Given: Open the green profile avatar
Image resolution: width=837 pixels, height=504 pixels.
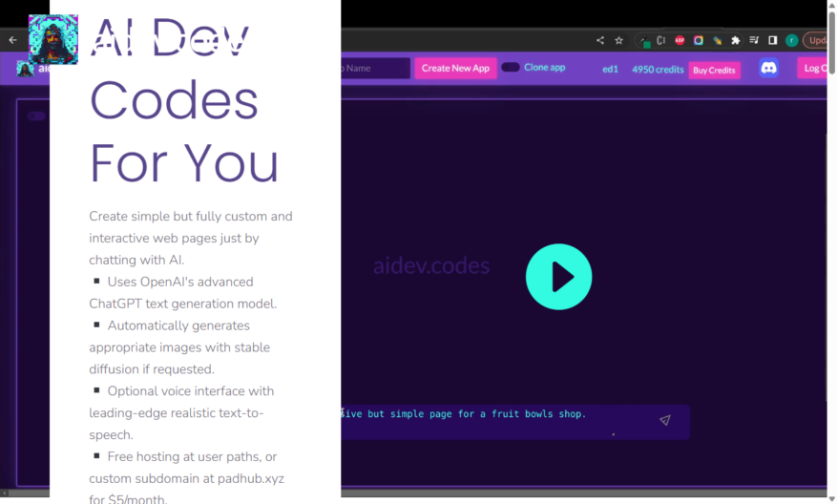Looking at the screenshot, I should point(791,40).
